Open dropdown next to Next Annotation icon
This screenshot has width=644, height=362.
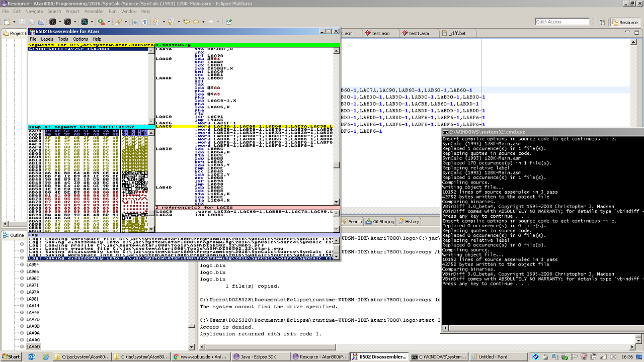(164, 22)
